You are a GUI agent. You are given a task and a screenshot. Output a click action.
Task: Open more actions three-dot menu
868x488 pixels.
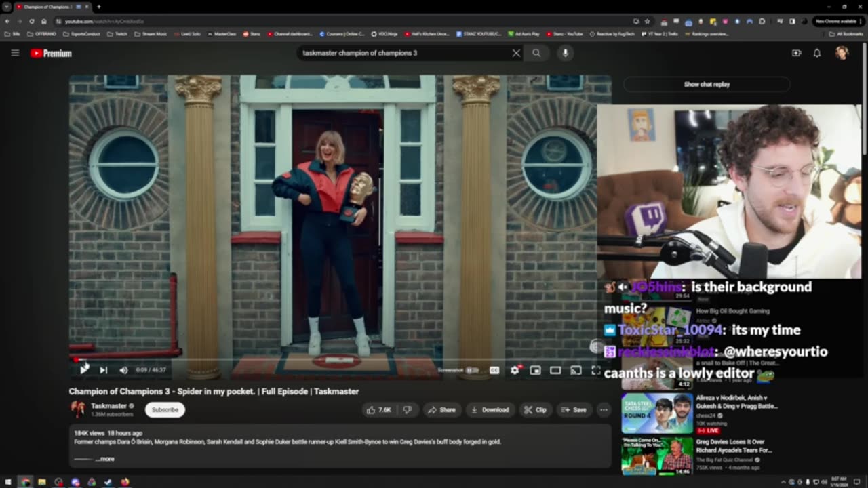(604, 409)
